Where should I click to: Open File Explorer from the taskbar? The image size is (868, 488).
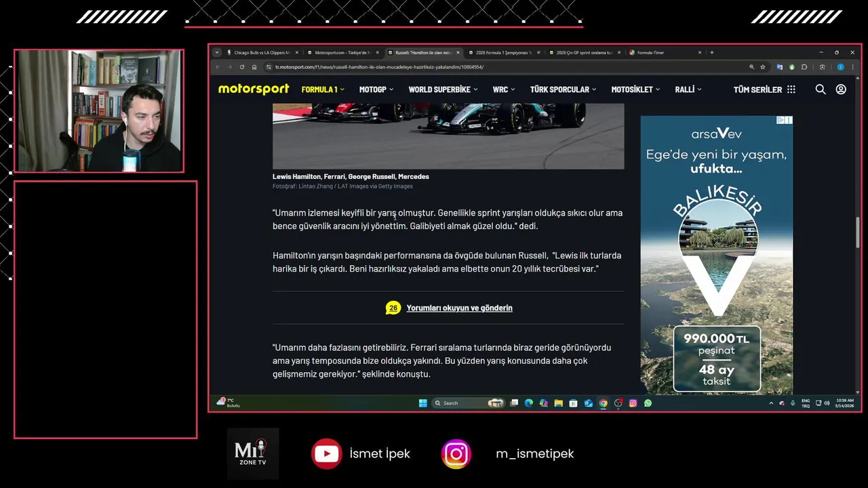(x=558, y=403)
